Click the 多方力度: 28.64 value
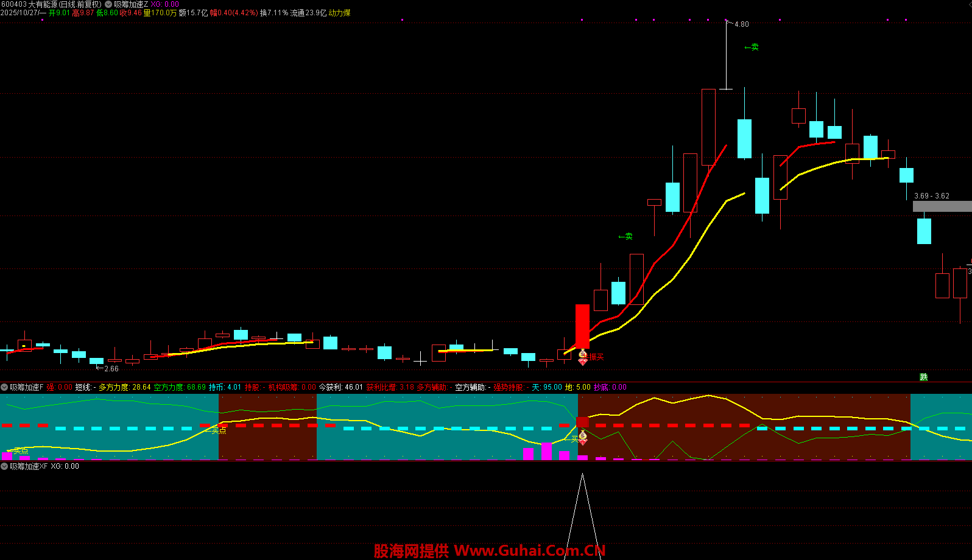The image size is (972, 560). click(125, 387)
